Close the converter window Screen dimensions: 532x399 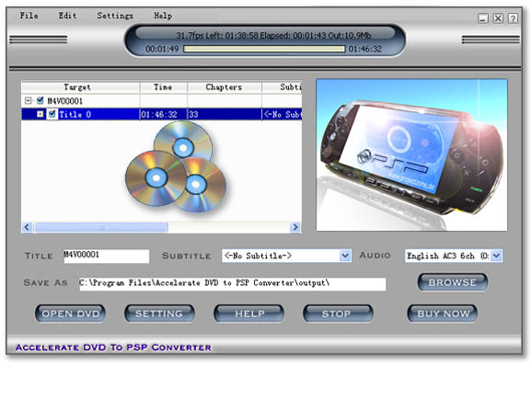498,18
